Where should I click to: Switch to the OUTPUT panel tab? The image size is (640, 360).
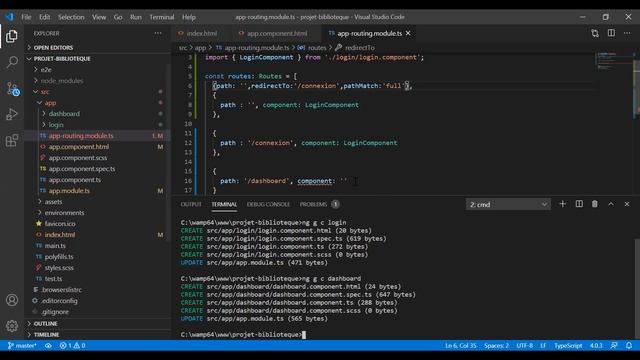pyautogui.click(x=191, y=204)
